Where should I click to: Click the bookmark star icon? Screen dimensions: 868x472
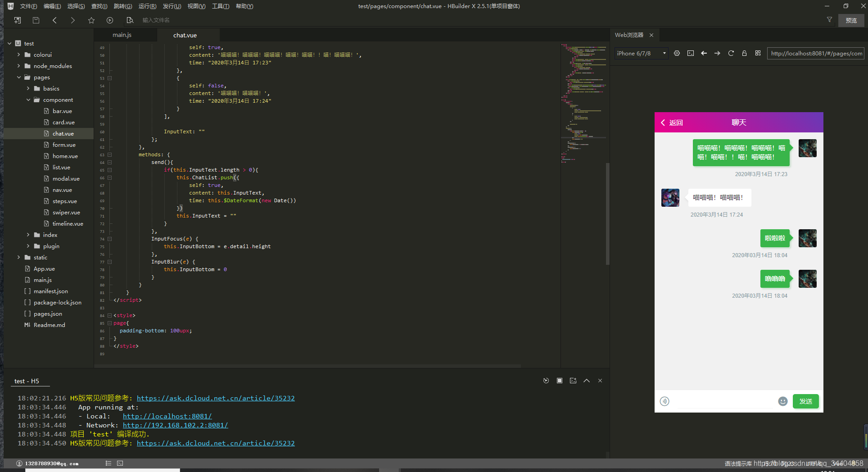91,20
